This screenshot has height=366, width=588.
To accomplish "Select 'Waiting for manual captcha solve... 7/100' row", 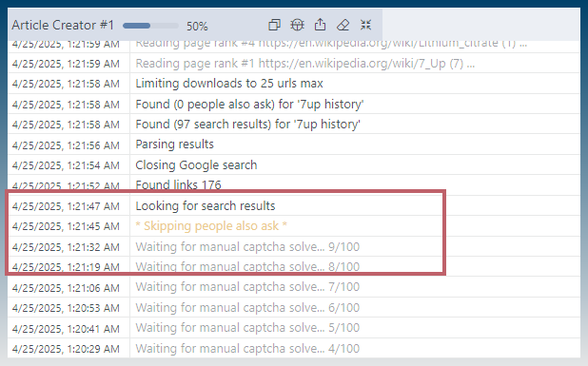I will (x=294, y=287).
